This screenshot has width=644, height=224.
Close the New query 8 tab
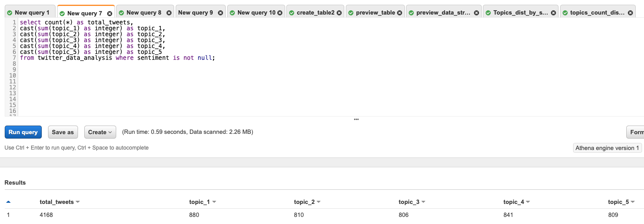pyautogui.click(x=169, y=13)
